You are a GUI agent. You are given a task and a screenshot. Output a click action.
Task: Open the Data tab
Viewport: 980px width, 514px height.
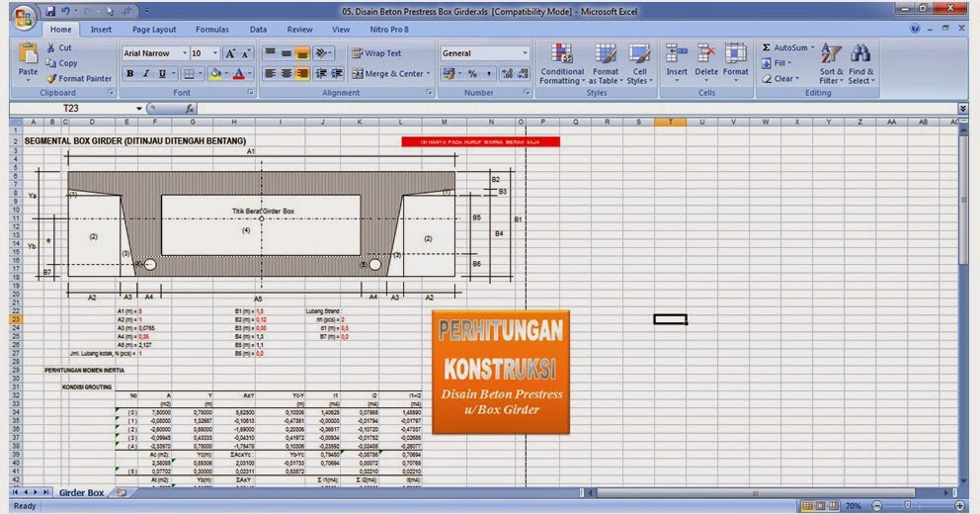[x=258, y=30]
